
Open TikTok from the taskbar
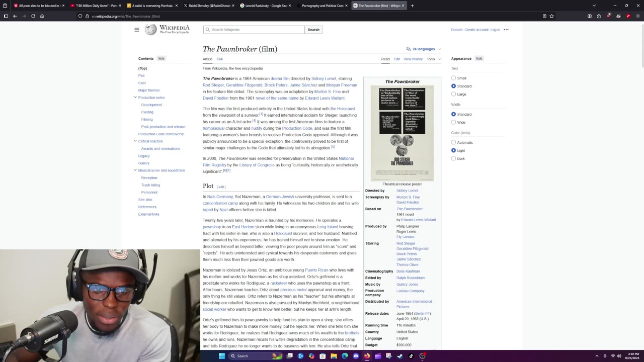pyautogui.click(x=411, y=356)
